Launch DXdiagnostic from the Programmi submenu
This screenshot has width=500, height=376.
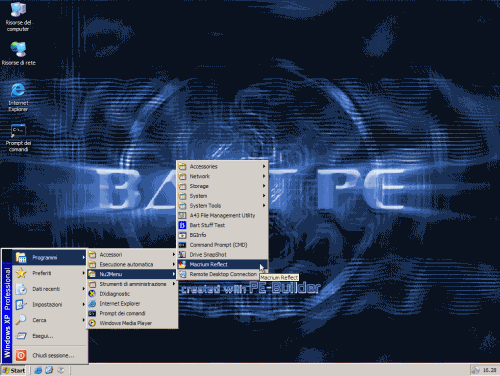[132, 294]
